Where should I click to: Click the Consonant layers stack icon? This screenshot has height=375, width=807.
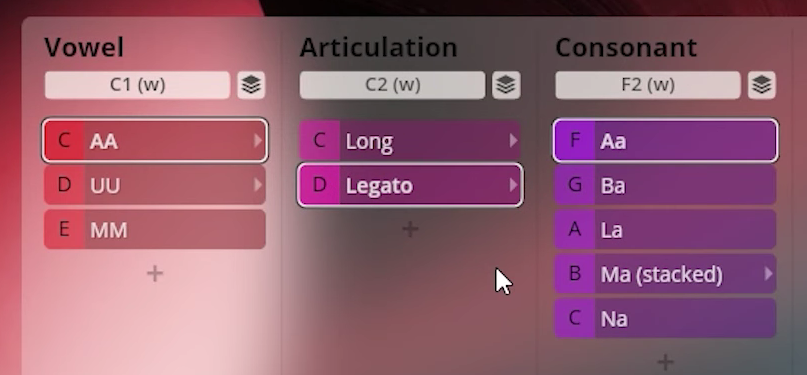(762, 85)
